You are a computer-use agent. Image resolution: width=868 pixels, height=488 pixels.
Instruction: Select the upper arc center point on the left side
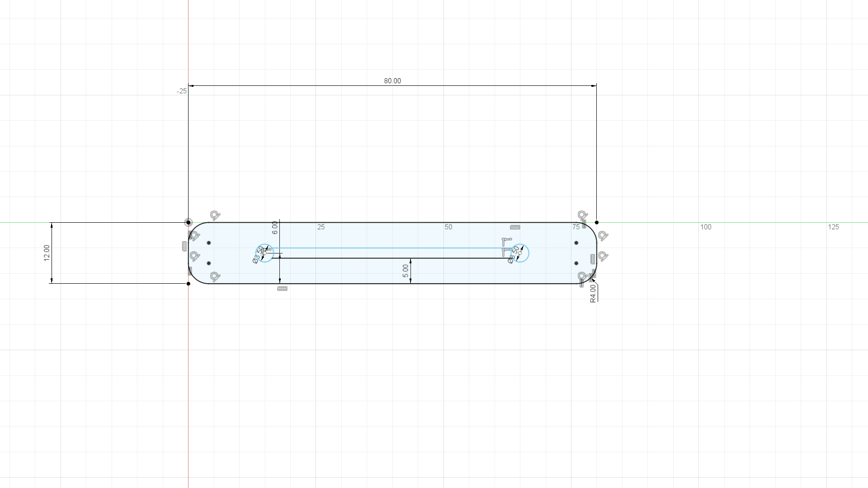(x=209, y=243)
